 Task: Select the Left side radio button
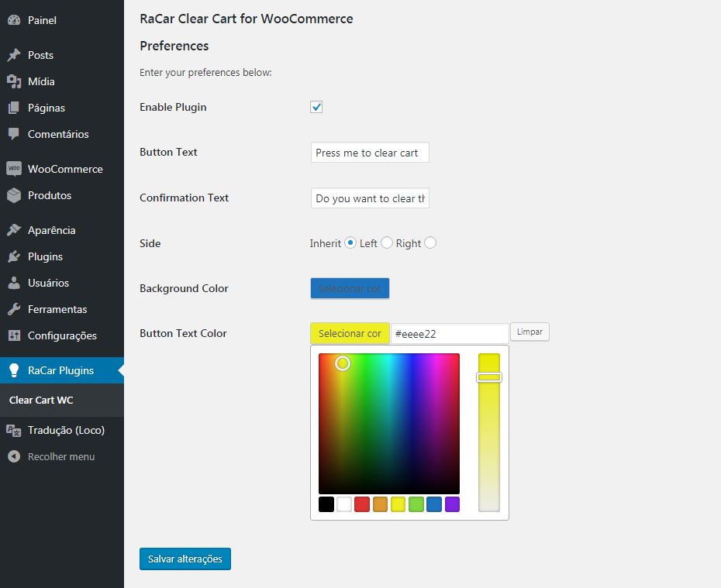pos(386,242)
